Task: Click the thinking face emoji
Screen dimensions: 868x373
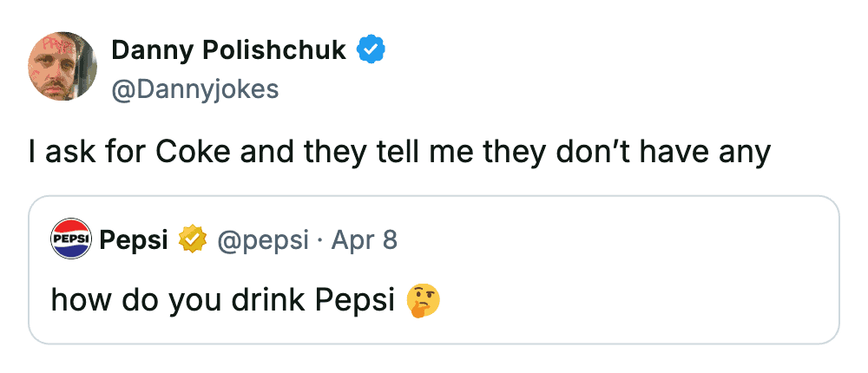Action: (424, 299)
